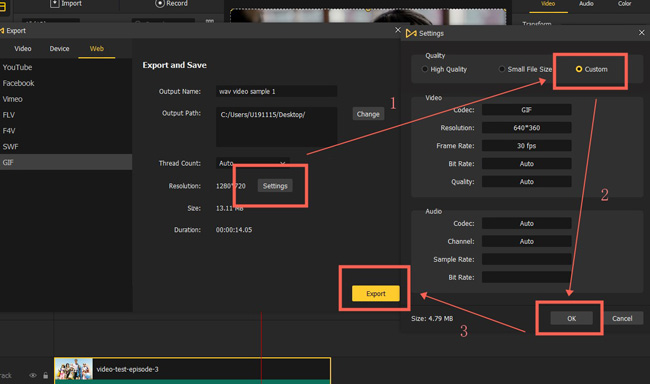This screenshot has height=384, width=650.
Task: Click the Record button in the toolbar
Action: point(171,3)
